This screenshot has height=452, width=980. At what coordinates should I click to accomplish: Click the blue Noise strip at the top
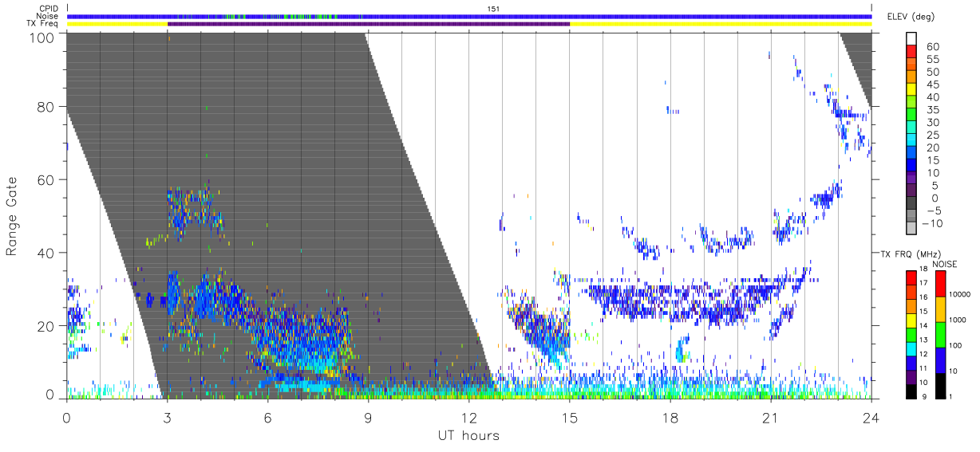coord(469,16)
